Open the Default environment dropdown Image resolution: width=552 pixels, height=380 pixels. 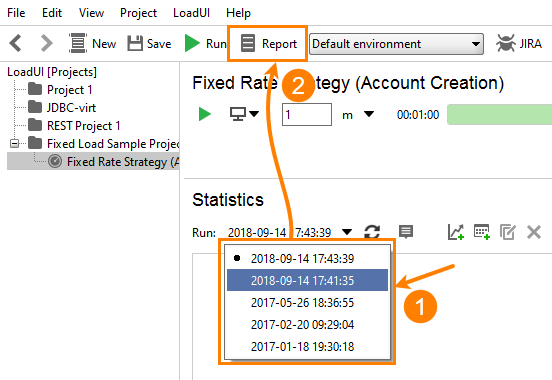(396, 44)
